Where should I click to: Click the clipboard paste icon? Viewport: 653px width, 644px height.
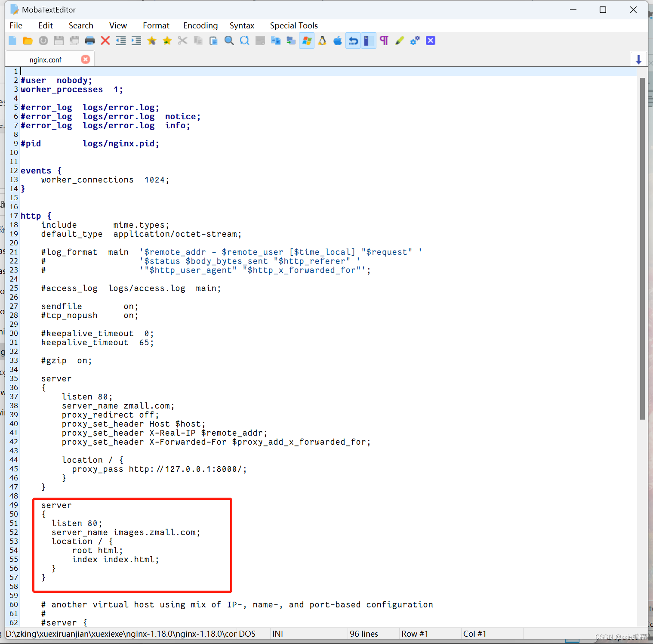(x=214, y=41)
